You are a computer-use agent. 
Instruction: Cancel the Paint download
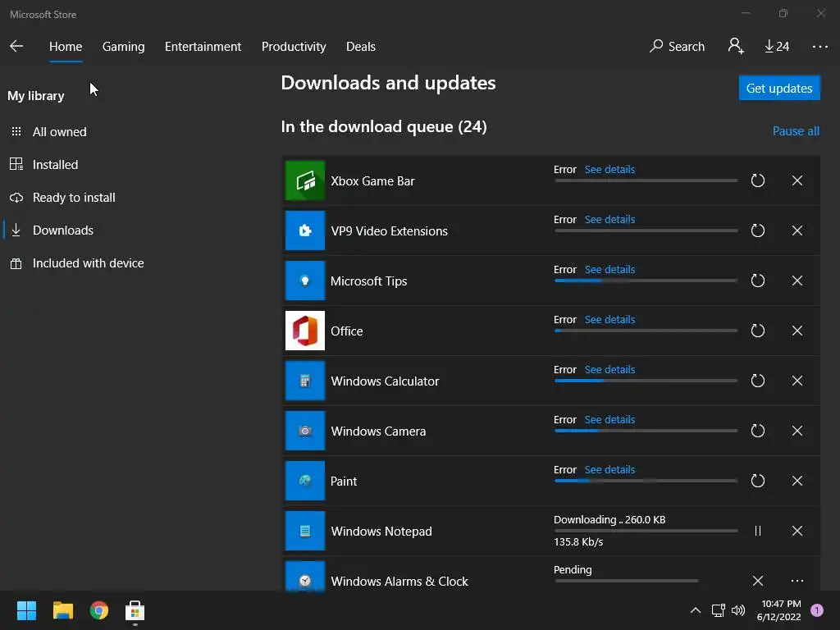[x=797, y=481]
